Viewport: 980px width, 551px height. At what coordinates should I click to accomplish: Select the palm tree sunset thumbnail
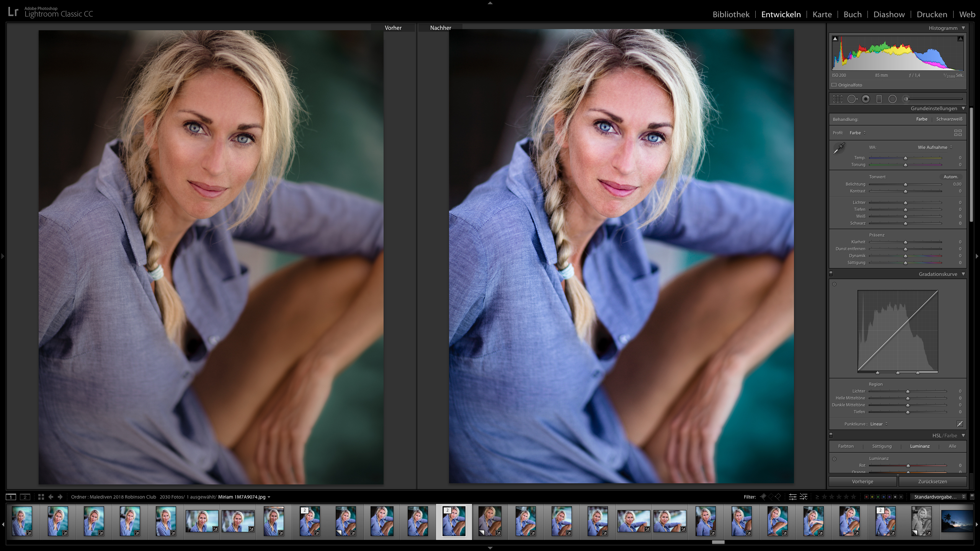click(x=957, y=521)
